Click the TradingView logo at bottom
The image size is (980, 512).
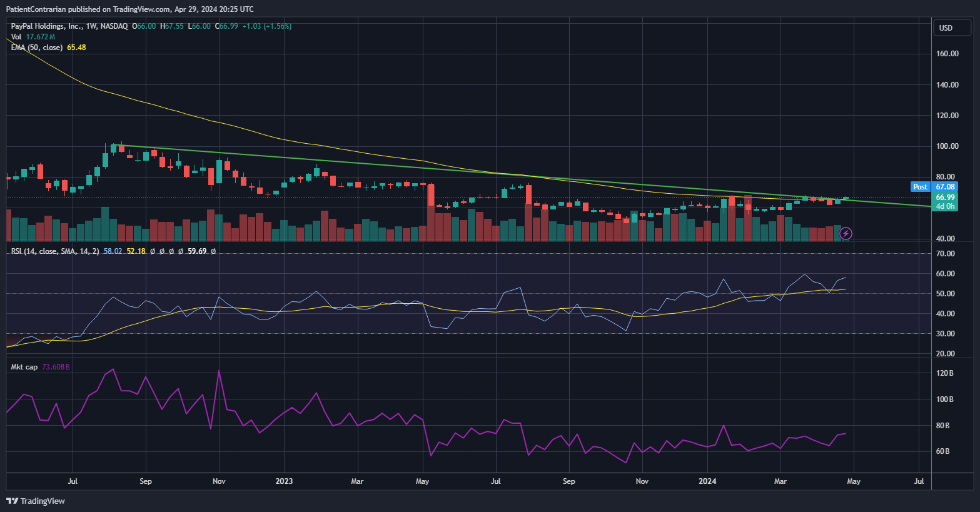tap(36, 501)
